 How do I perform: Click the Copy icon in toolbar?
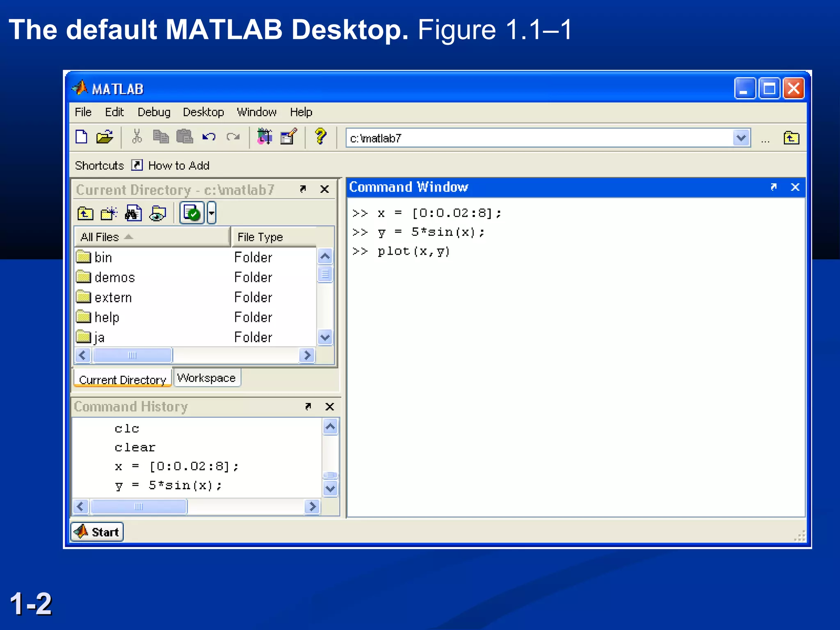[161, 137]
